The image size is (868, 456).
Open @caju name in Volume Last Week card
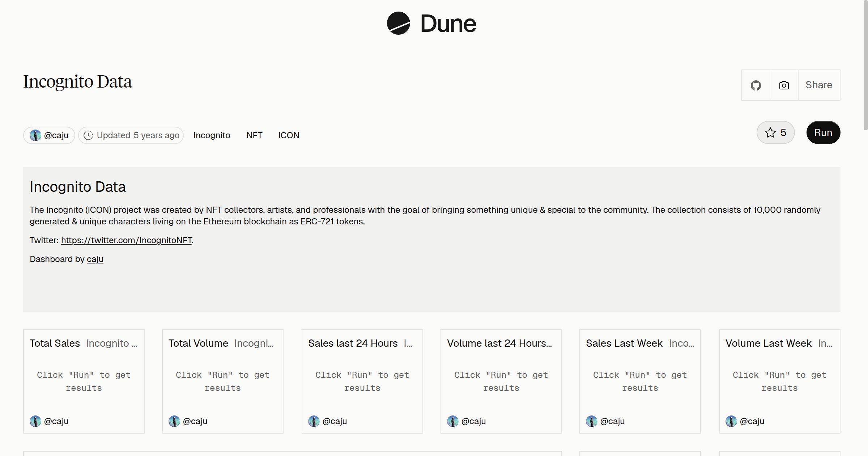click(x=752, y=421)
